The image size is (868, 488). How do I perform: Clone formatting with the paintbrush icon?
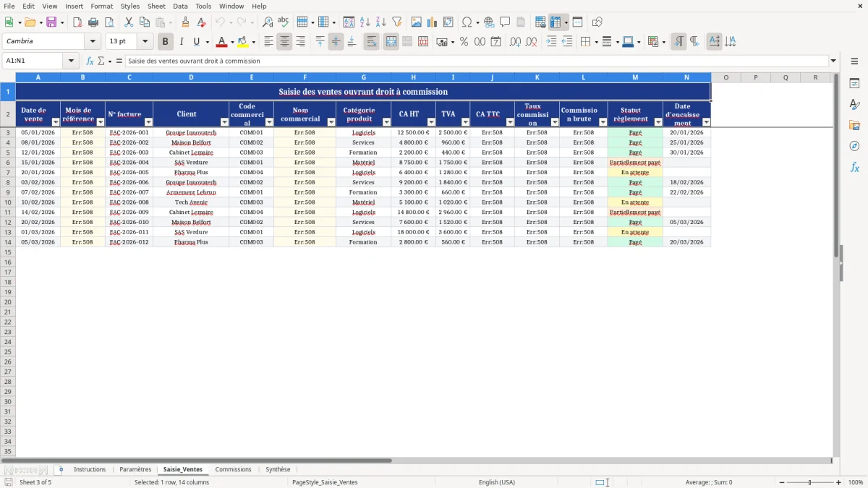tap(185, 22)
